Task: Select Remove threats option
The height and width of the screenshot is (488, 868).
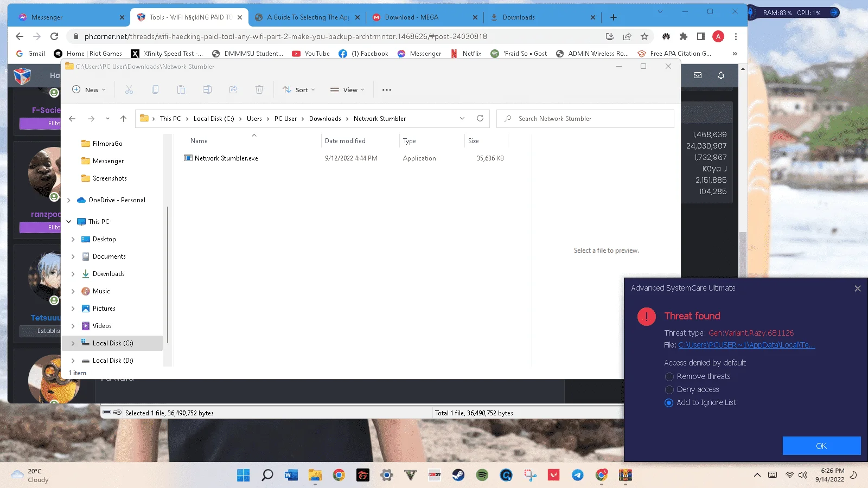Action: (x=669, y=376)
